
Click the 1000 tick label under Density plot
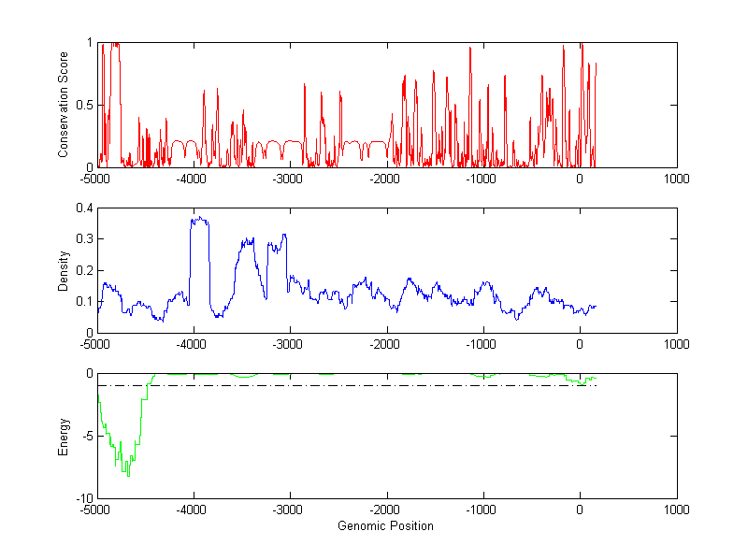coord(676,344)
